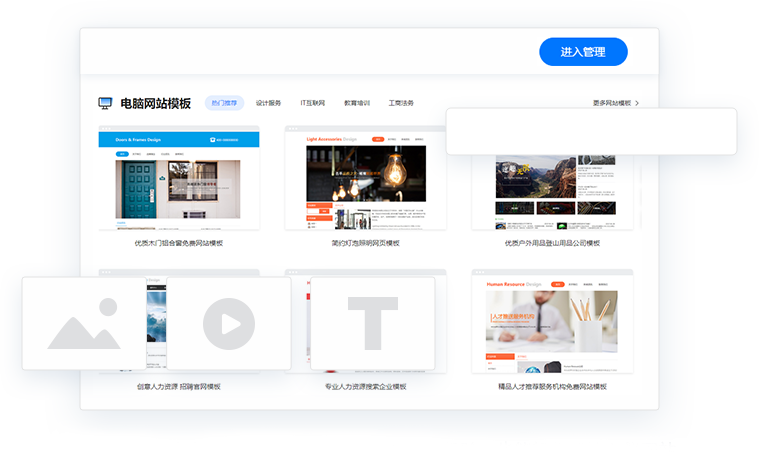Switch to the 设计服务 tab
Image resolution: width=759 pixels, height=452 pixels.
point(268,103)
